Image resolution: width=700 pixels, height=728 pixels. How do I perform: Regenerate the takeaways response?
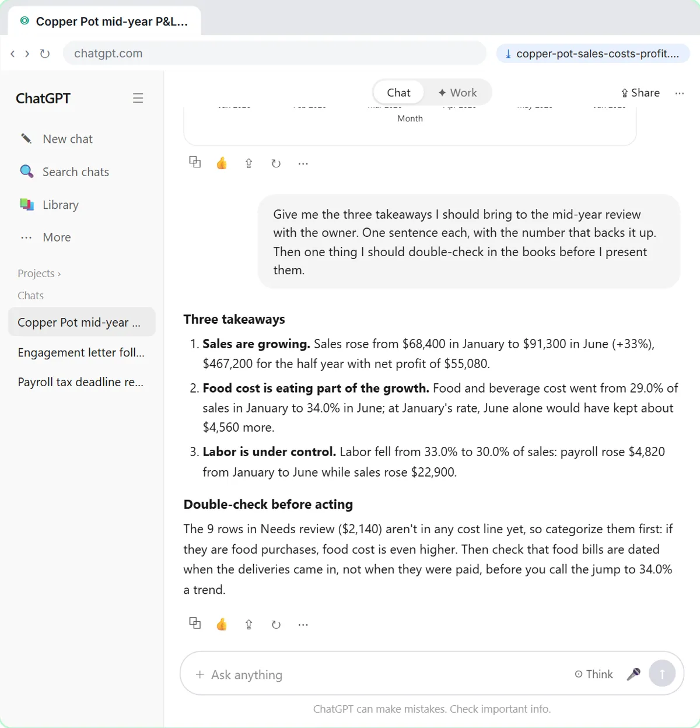pos(276,624)
